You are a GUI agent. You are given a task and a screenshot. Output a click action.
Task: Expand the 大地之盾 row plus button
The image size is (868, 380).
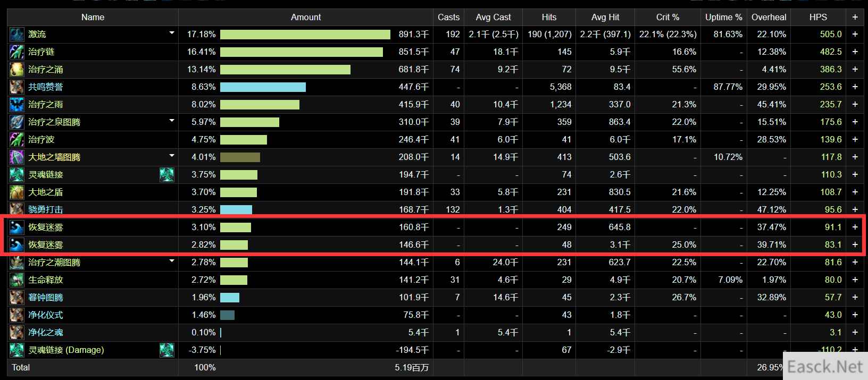855,192
